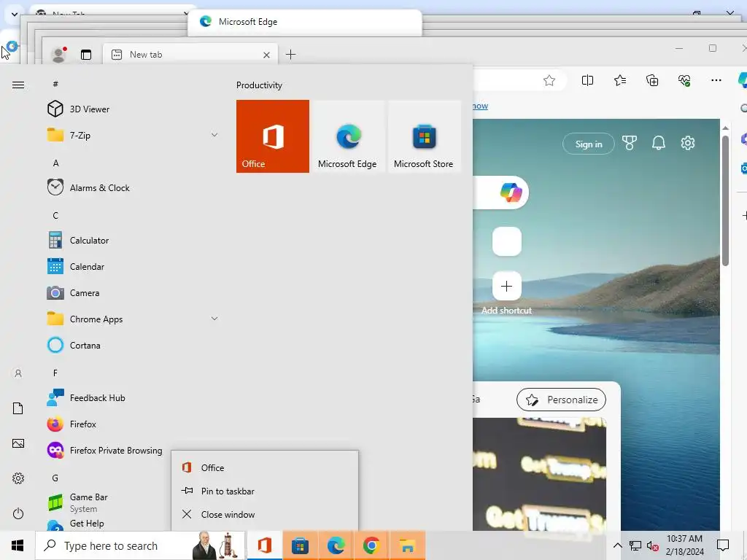Click the Office tile in Productivity
The image size is (747, 560).
(x=273, y=136)
